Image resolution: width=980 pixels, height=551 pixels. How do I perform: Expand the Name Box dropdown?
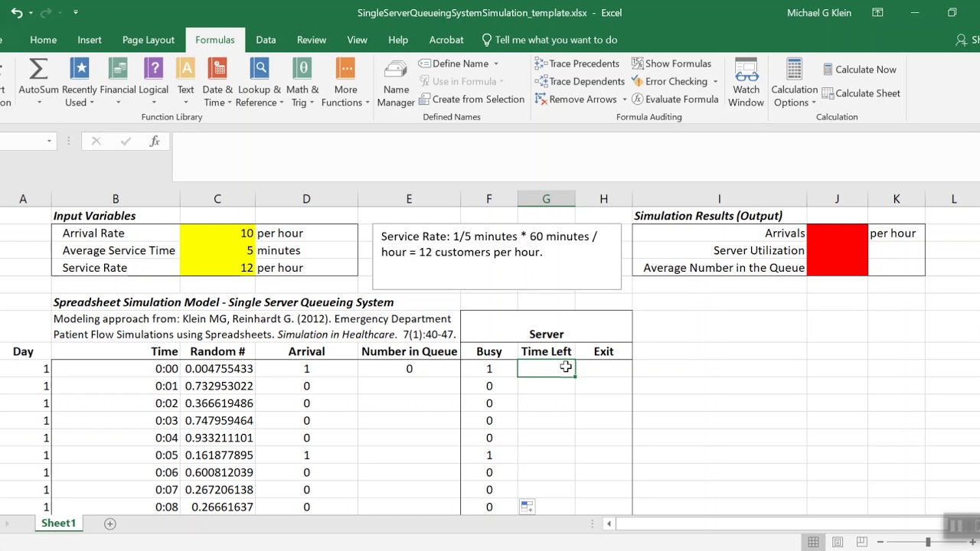49,141
